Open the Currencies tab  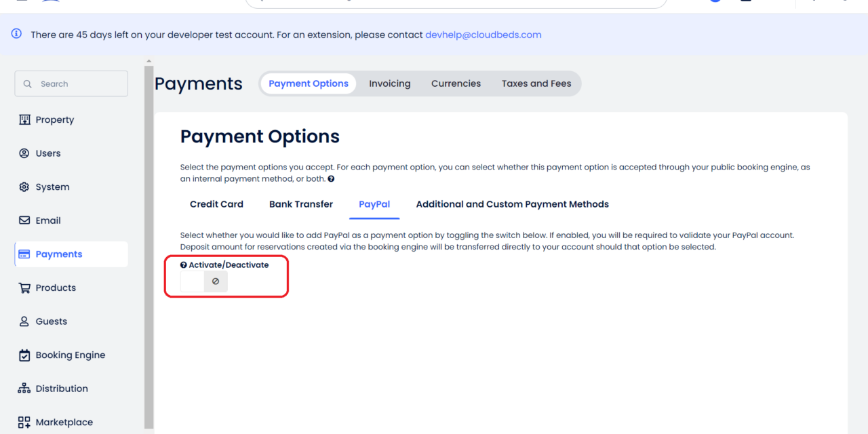[x=456, y=83]
